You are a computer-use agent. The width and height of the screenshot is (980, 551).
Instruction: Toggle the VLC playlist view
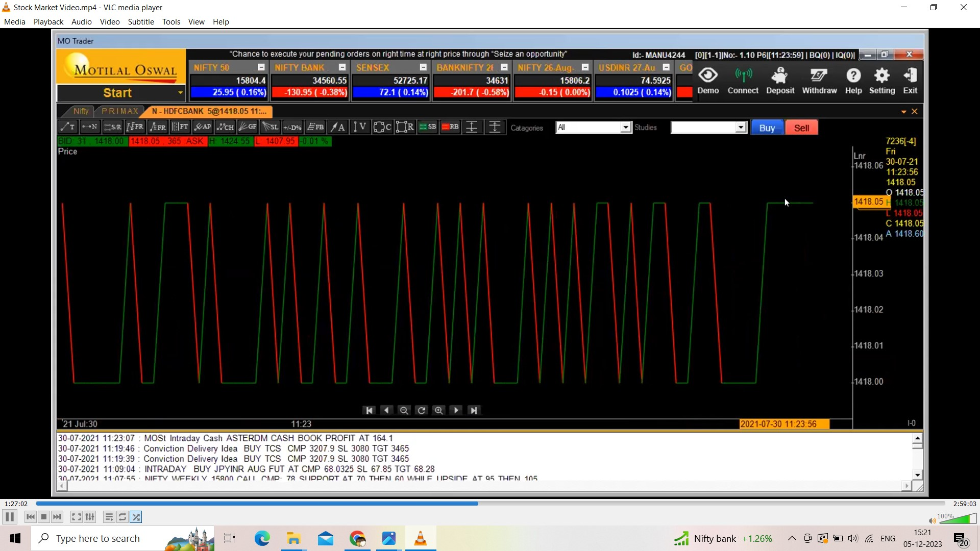pyautogui.click(x=109, y=517)
